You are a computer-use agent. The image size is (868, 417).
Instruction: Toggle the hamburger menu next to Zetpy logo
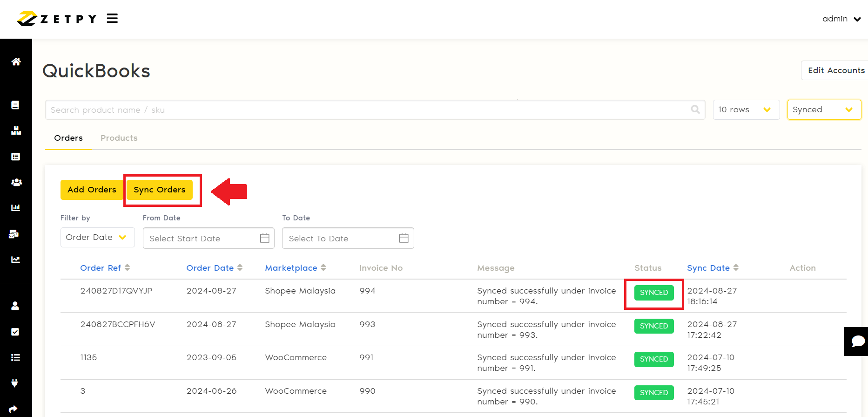pyautogui.click(x=112, y=19)
